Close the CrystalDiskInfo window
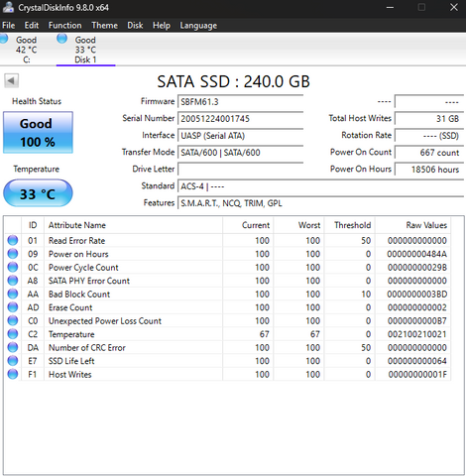 pos(454,7)
